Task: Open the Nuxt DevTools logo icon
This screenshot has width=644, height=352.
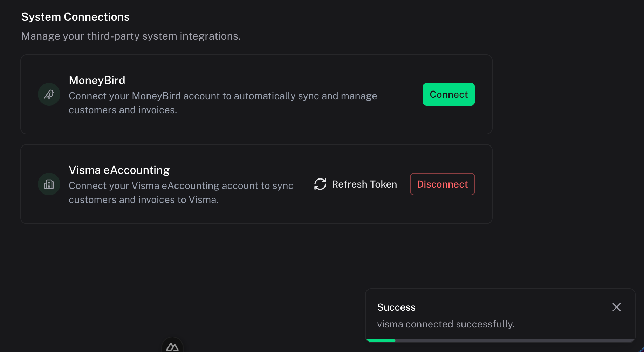Action: [x=172, y=346]
